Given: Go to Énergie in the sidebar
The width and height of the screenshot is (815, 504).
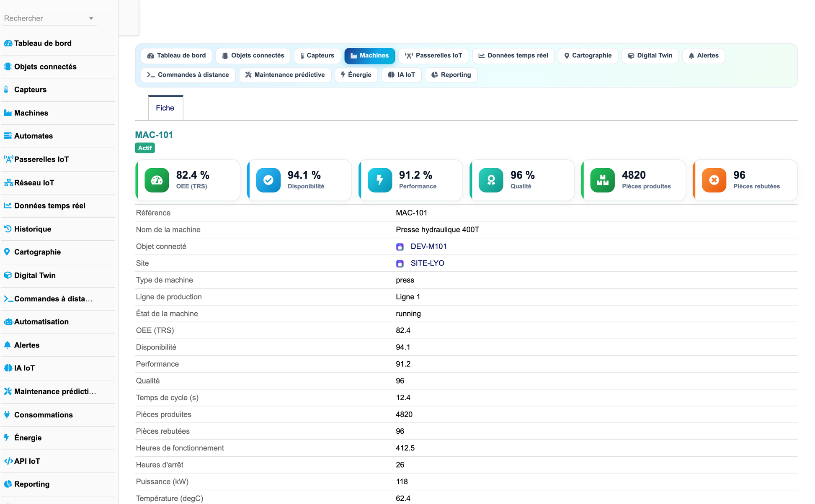Looking at the screenshot, I should [28, 438].
